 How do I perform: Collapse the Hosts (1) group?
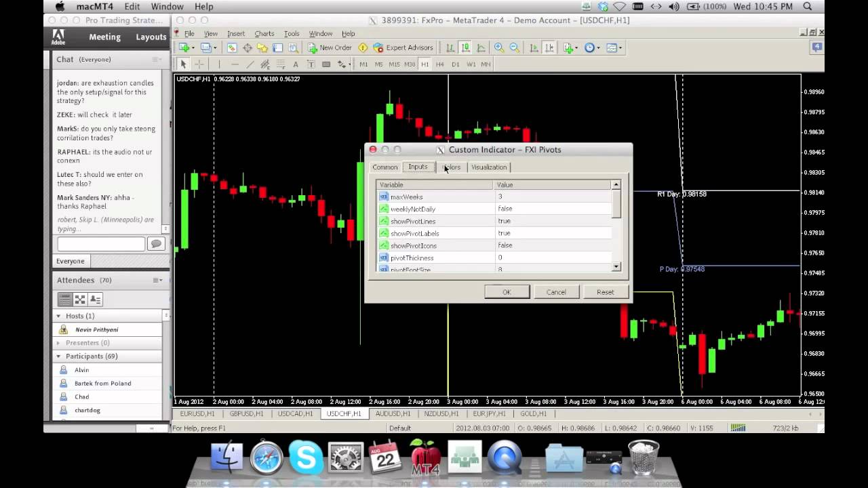coord(58,316)
